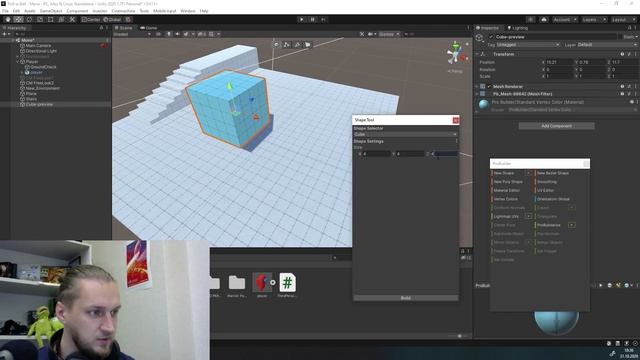The image size is (640, 360).
Task: Open UV Editor in ProBuilder
Action: (545, 190)
